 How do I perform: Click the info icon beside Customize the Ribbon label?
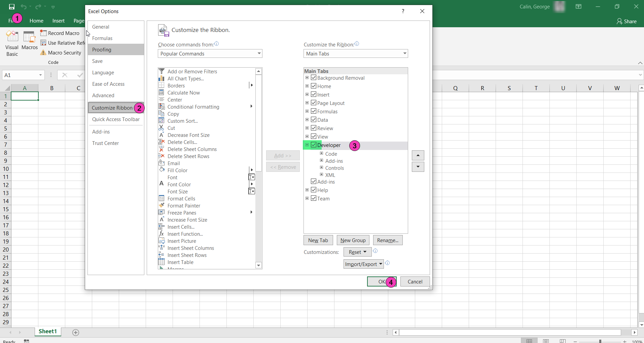pyautogui.click(x=357, y=44)
